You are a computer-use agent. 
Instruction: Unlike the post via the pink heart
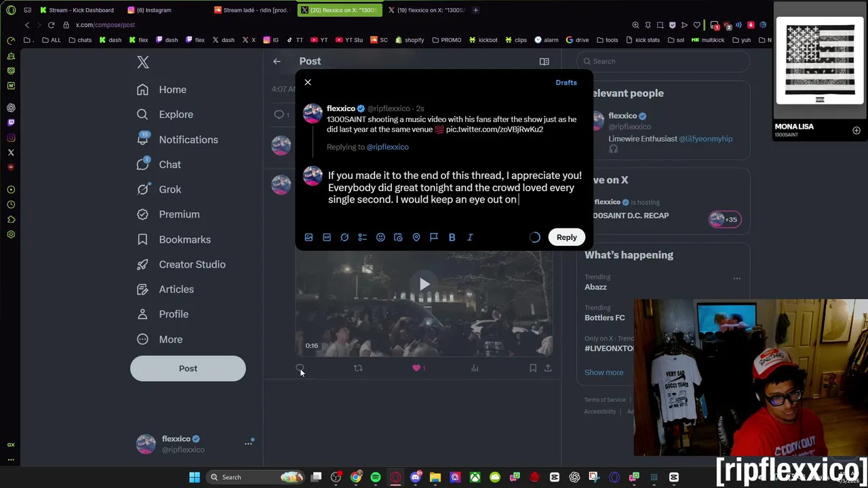[416, 368]
